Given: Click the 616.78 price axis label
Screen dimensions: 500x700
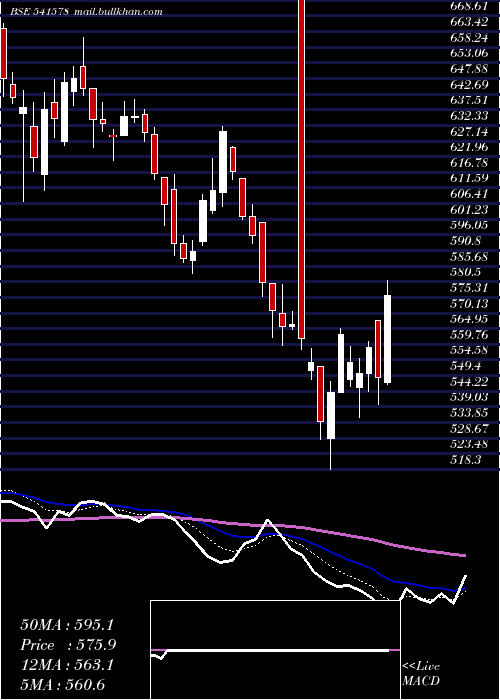Looking at the screenshot, I should pyautogui.click(x=470, y=162).
